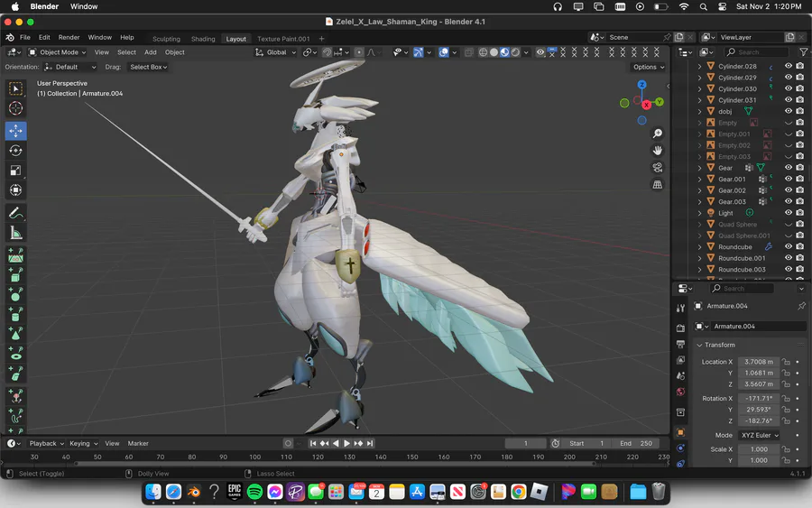Toggle lock on Rotation Z
Image resolution: width=812 pixels, height=508 pixels.
tap(786, 421)
